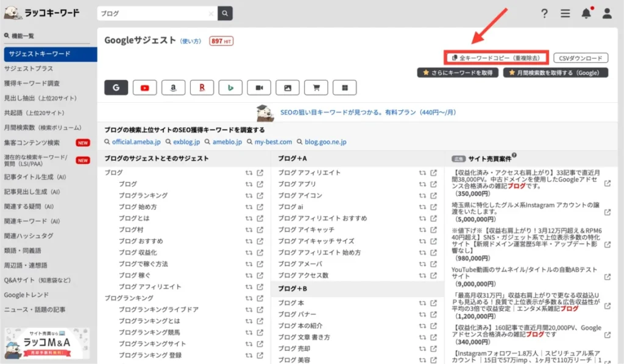Open exblog.jp link
624x364 pixels.
pos(186,142)
